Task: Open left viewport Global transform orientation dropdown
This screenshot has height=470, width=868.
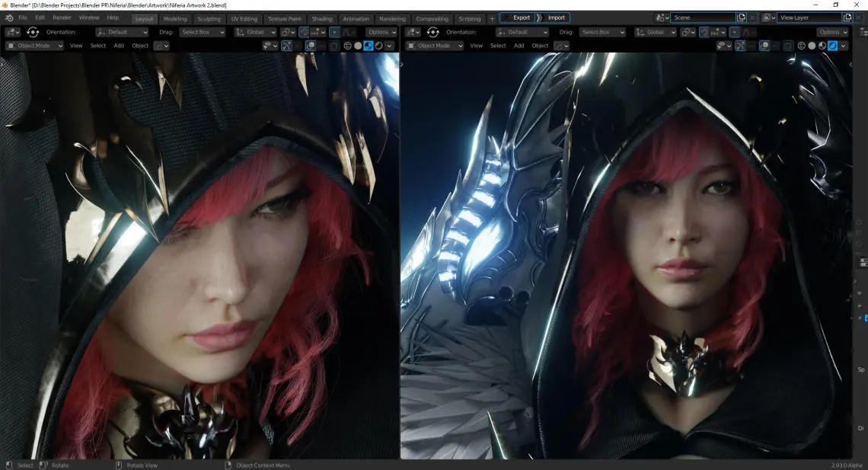Action: (x=255, y=32)
